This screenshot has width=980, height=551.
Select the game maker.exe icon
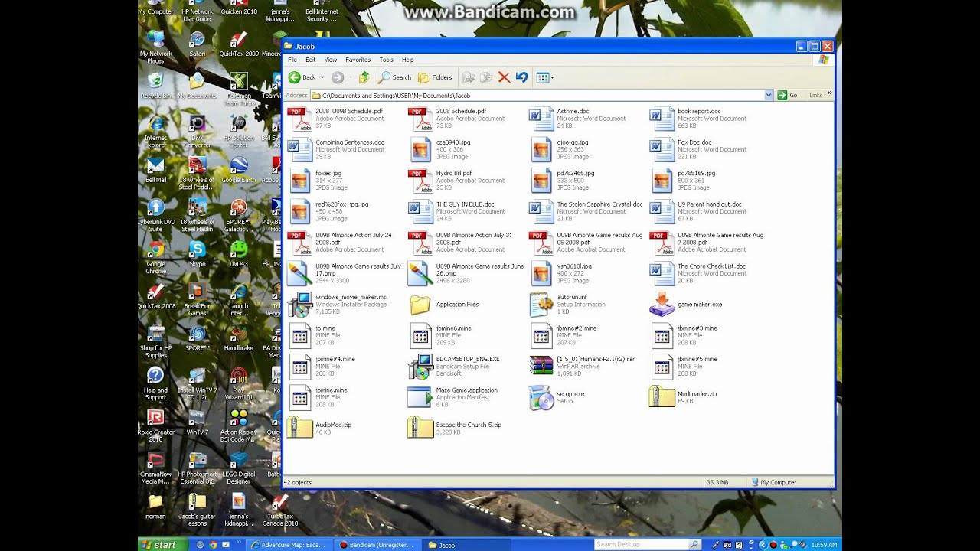tap(661, 305)
